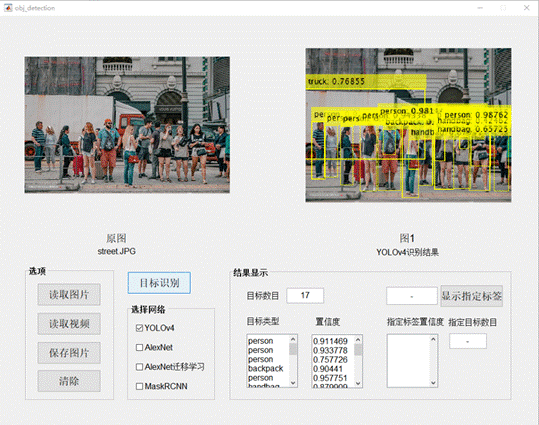Click scroll-down arrow of 置信度 list
Viewport: 539px width, 425px height.
point(358,383)
